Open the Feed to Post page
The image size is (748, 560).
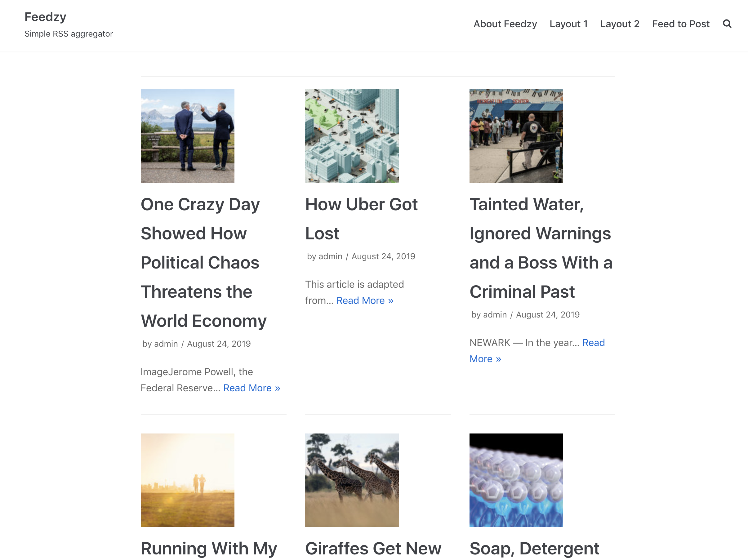[680, 24]
